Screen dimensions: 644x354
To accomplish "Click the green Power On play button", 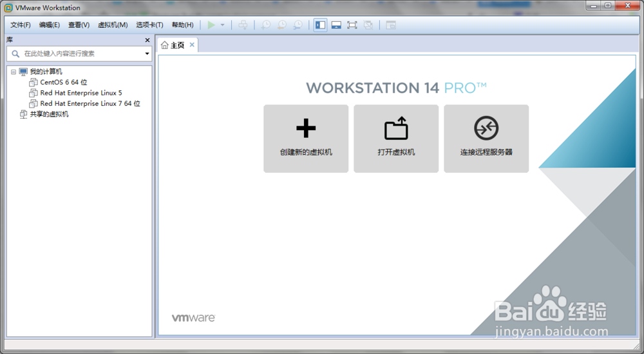I will (211, 25).
